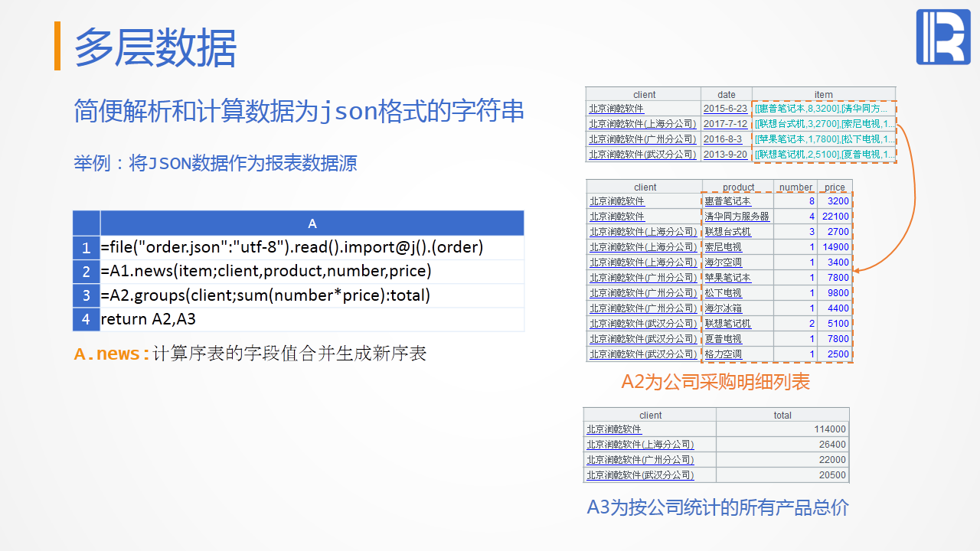Viewport: 980px width, 551px height.
Task: Open the client link beside date 2015-6-23
Action: [x=616, y=109]
